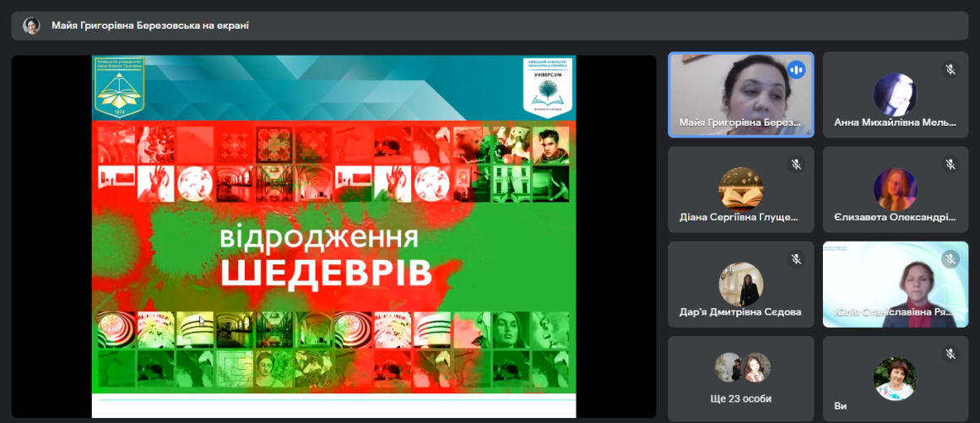Click your avatar in the 'Ви' tile
Image resolution: width=980 pixels, height=423 pixels.
(x=896, y=378)
